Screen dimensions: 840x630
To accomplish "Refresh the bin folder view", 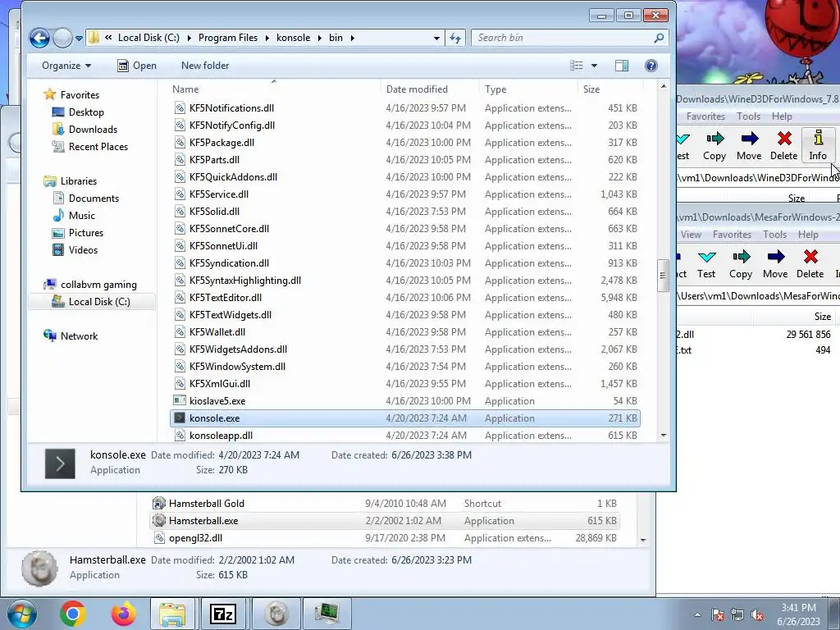I will pyautogui.click(x=454, y=38).
